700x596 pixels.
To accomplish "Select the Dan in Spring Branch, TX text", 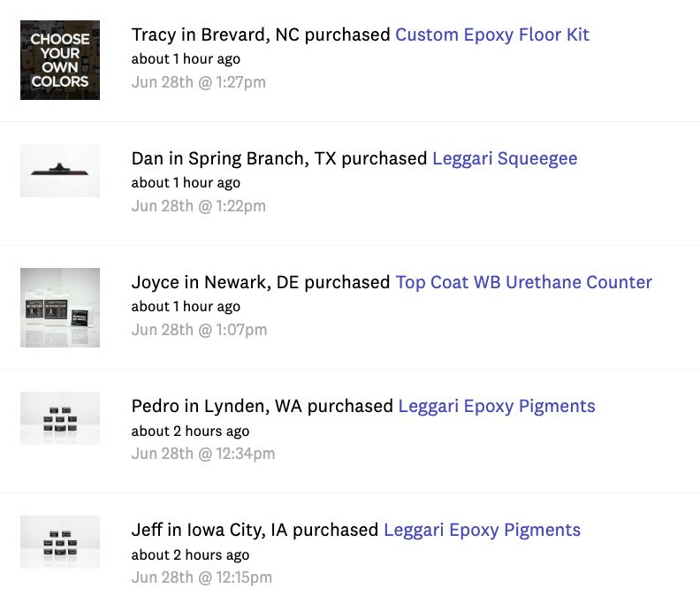I will 220,158.
